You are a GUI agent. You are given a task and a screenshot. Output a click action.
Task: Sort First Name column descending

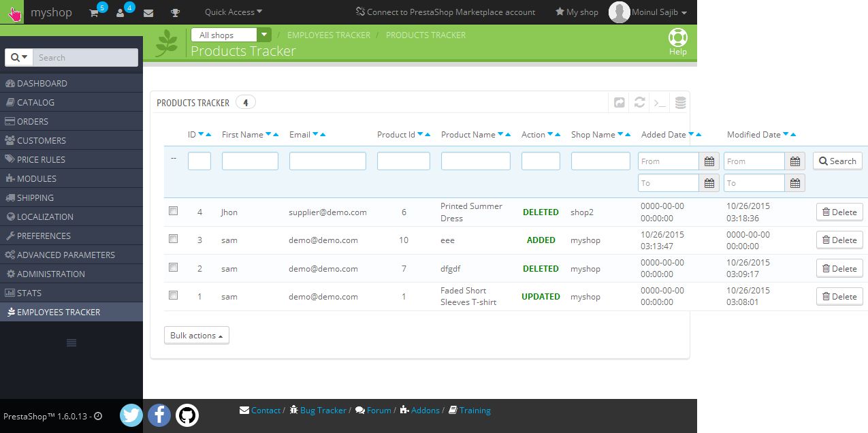268,135
